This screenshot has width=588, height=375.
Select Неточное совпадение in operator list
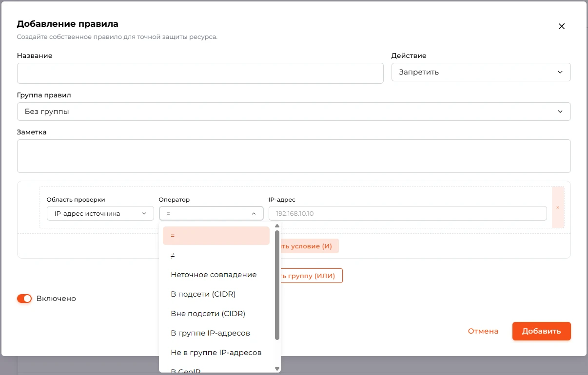tap(216, 275)
